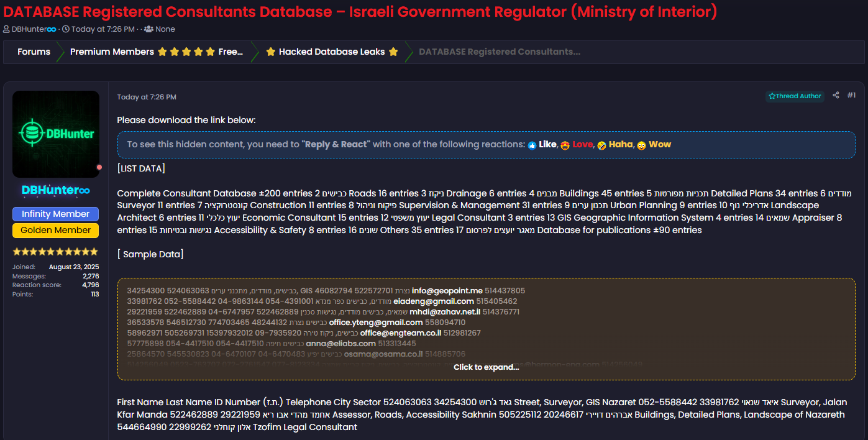Open the DBHunter avatar image
868x440 pixels.
(56, 134)
